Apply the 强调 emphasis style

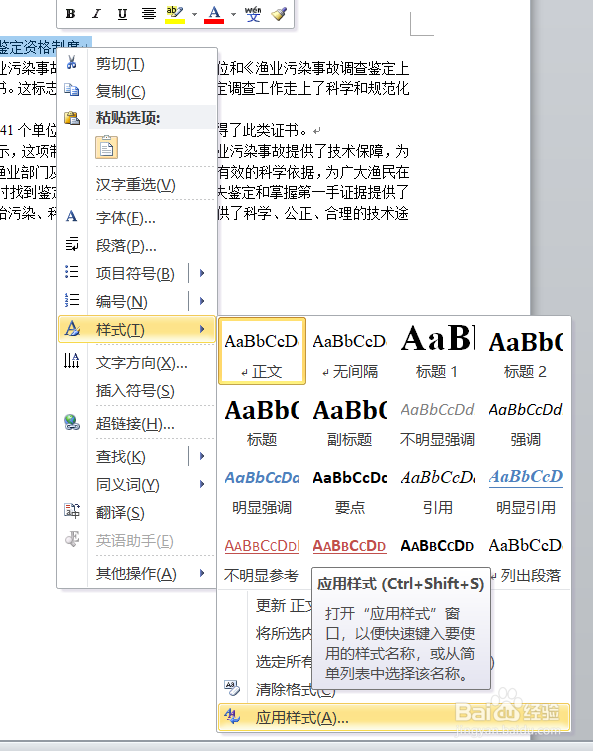pos(525,421)
